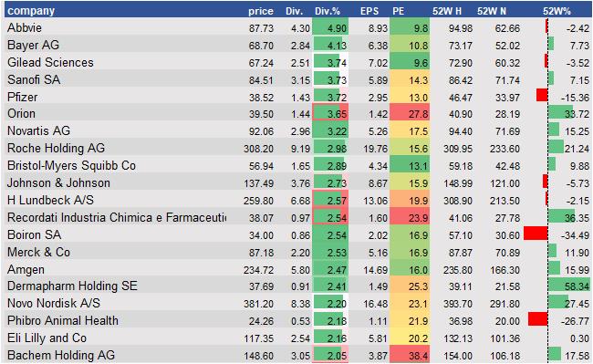
Task: Click Johnson & Johnson EPS value 8.67
Action: 378,183
